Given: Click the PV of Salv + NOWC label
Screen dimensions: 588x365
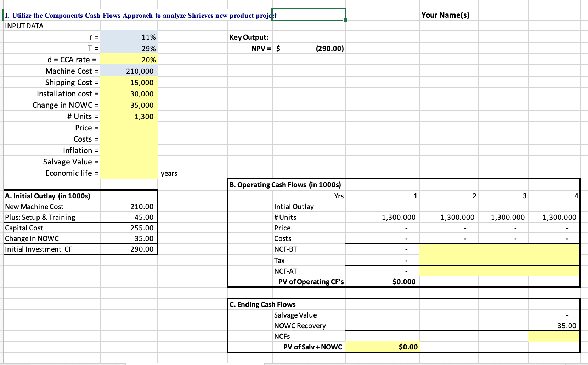Looking at the screenshot, I should [312, 347].
